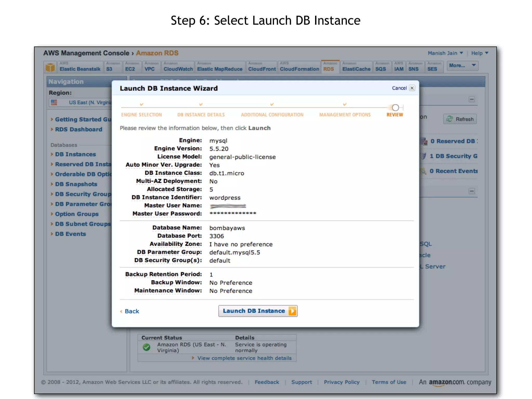
Task: Open DB Parameter Groups navigation link
Action: pos(83,204)
